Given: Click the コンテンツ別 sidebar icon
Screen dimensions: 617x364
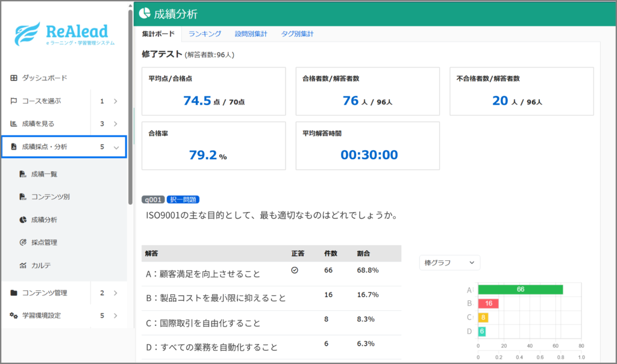Looking at the screenshot, I should [23, 197].
